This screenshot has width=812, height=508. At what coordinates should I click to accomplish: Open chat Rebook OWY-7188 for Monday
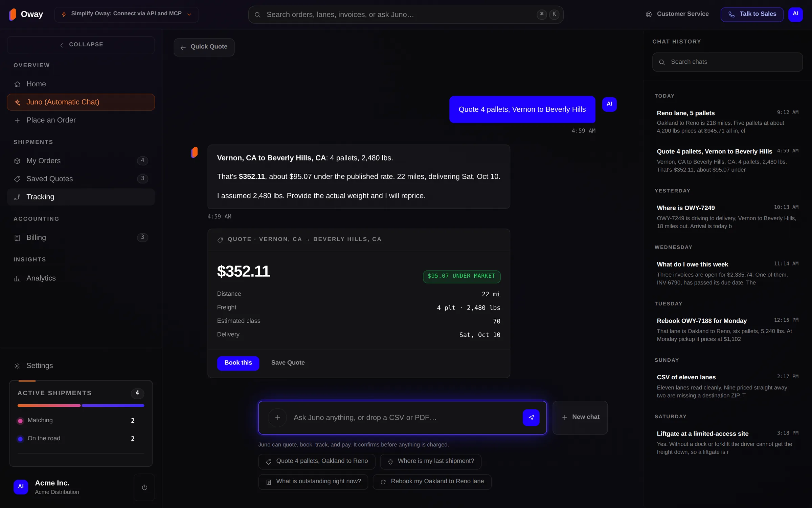pyautogui.click(x=727, y=330)
